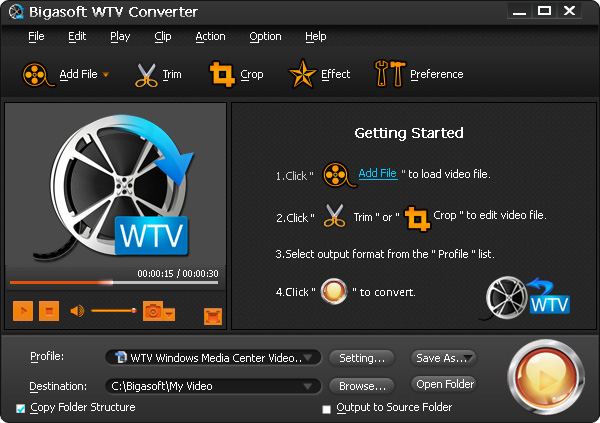Toggle full screen preview icon

coord(213,316)
